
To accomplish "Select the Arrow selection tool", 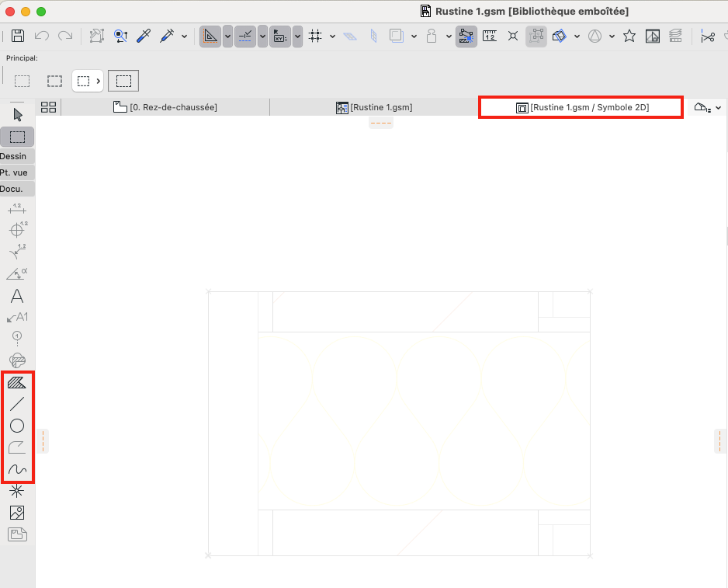I will click(18, 114).
